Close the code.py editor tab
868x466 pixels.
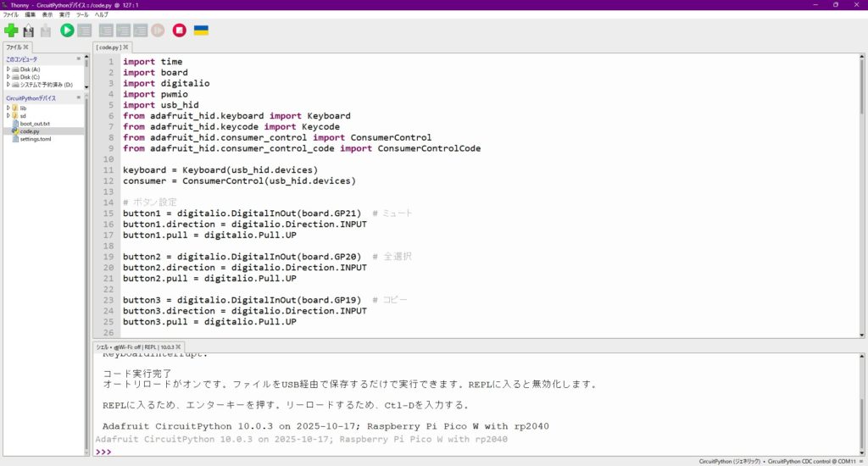pyautogui.click(x=125, y=47)
